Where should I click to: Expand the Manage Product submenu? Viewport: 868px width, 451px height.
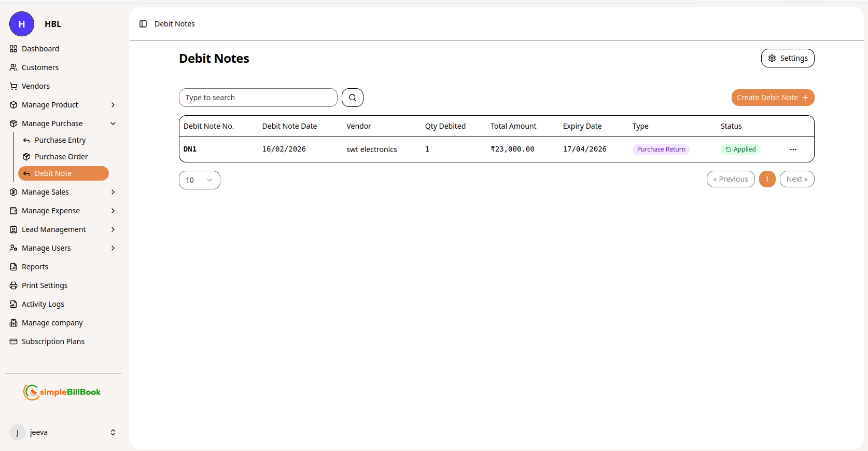click(x=113, y=105)
